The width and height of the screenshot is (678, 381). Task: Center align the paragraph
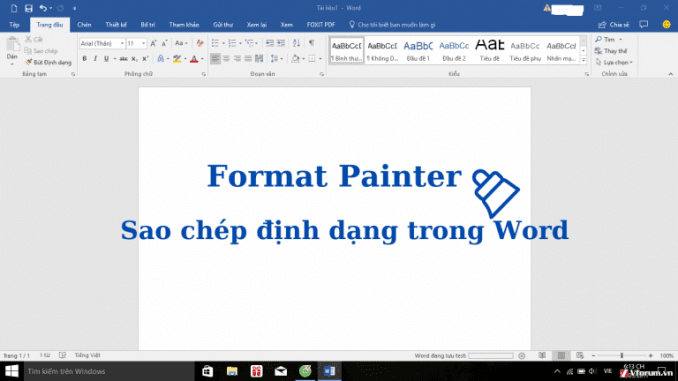pos(226,58)
